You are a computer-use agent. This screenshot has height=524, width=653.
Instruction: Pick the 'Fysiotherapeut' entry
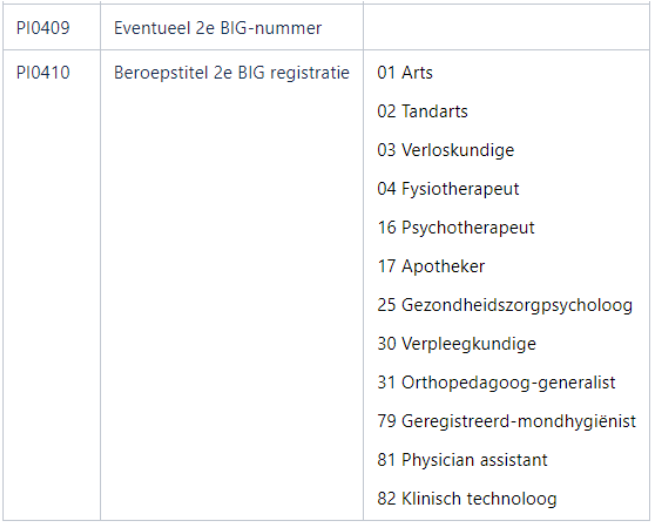coord(461,189)
